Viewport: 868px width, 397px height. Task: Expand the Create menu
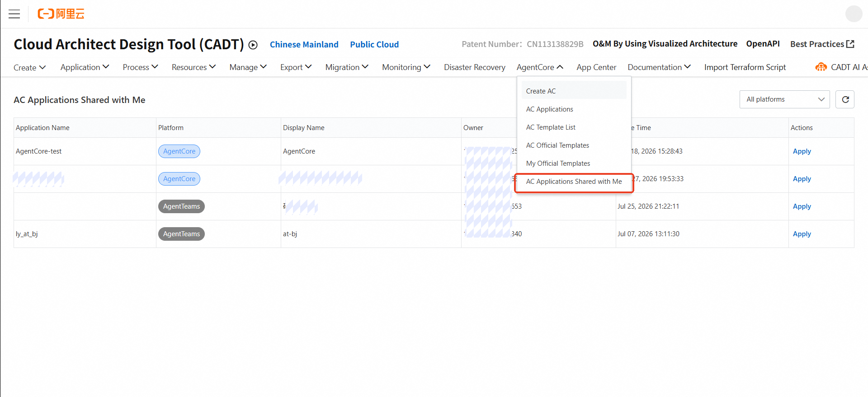[30, 67]
